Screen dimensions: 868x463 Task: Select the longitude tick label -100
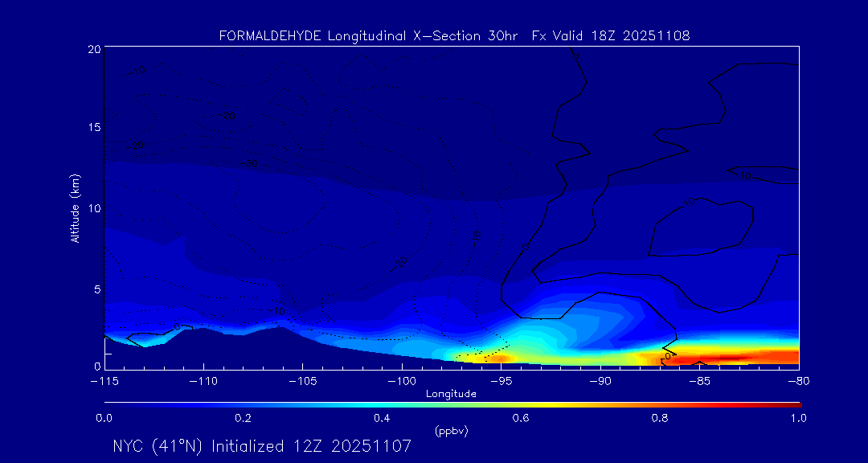(402, 382)
